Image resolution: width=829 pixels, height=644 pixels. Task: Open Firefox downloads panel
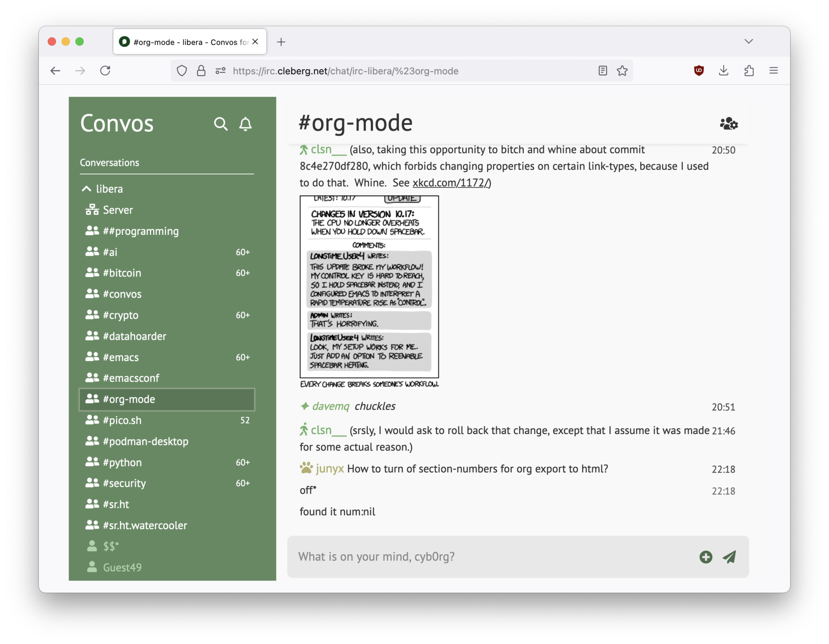click(723, 71)
